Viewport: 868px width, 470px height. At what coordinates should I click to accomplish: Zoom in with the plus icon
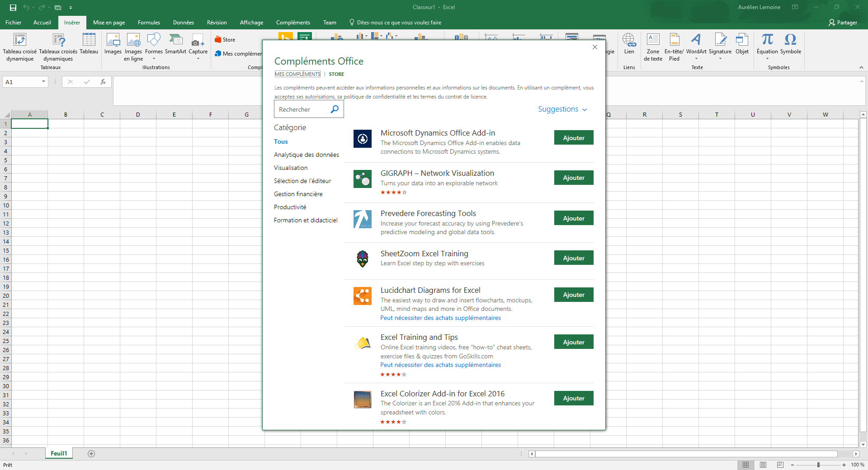tap(844, 465)
